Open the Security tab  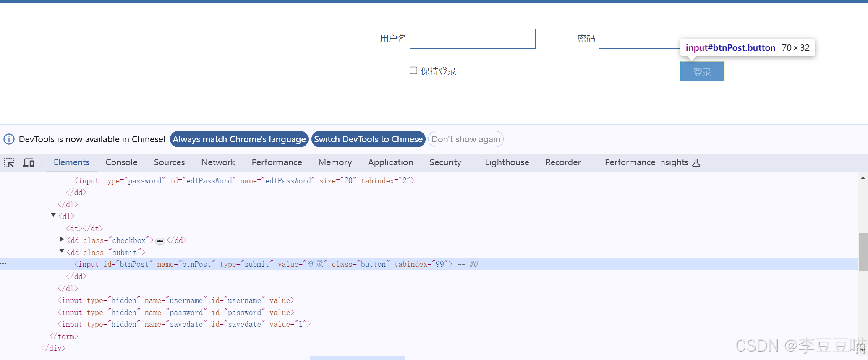pos(445,162)
